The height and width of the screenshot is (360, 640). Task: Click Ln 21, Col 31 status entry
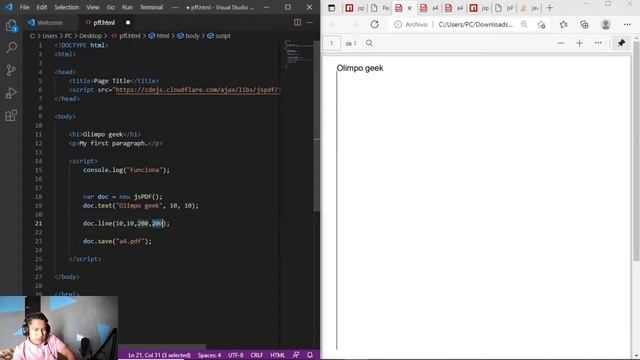click(159, 355)
